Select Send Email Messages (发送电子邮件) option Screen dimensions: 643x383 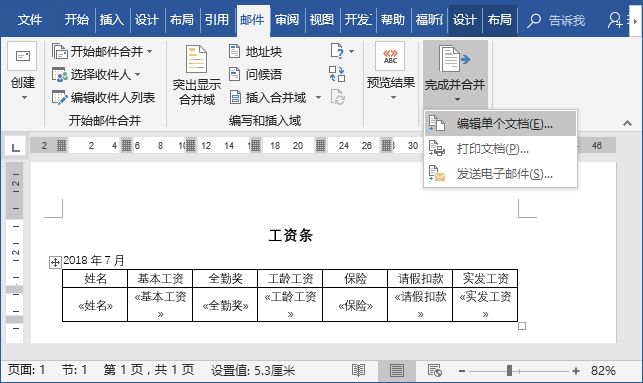(x=500, y=174)
